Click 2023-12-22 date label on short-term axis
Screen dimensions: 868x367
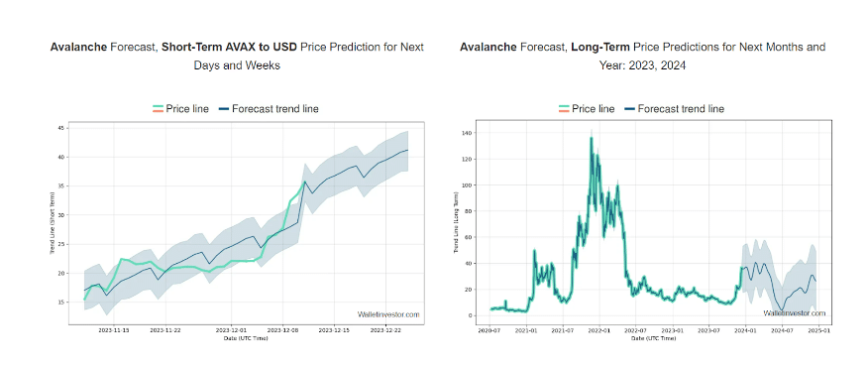pyautogui.click(x=384, y=330)
